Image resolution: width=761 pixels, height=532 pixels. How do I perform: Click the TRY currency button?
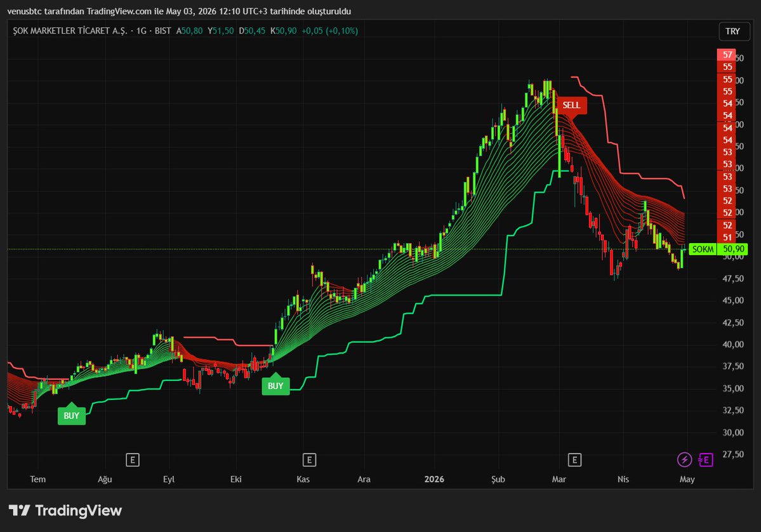(733, 32)
